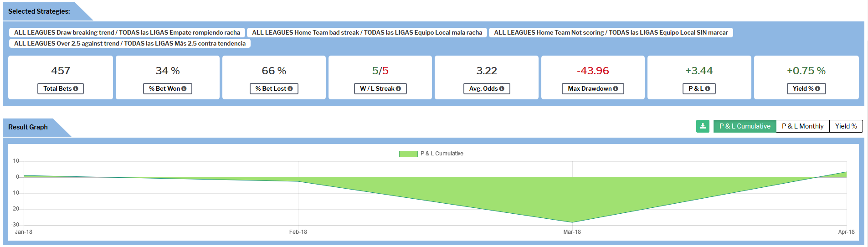Select Home Team bad streak strategy tag
The image size is (868, 247).
(x=367, y=32)
